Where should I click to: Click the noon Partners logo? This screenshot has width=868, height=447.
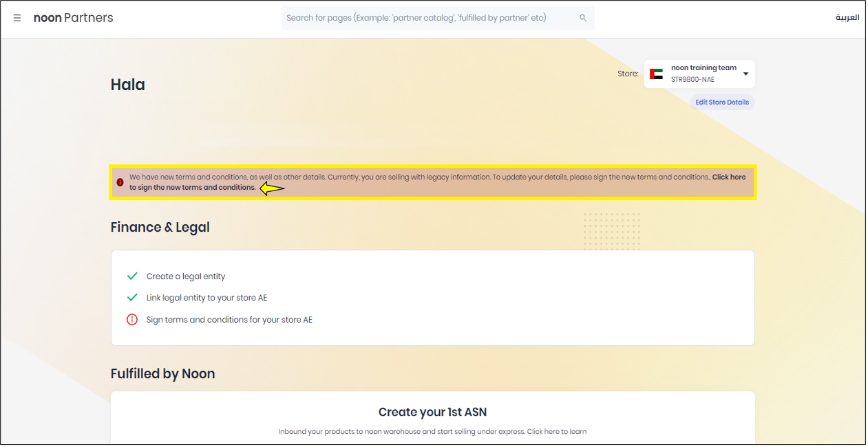click(74, 18)
